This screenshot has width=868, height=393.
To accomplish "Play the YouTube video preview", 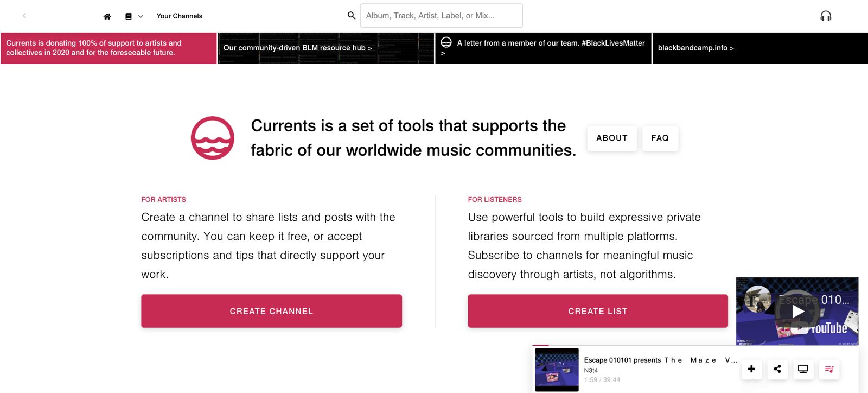I will point(797,312).
